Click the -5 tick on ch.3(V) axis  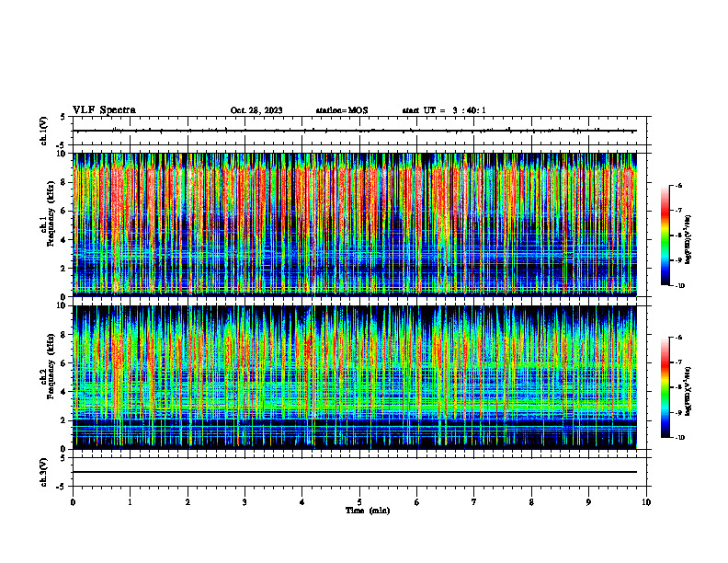pyautogui.click(x=62, y=487)
